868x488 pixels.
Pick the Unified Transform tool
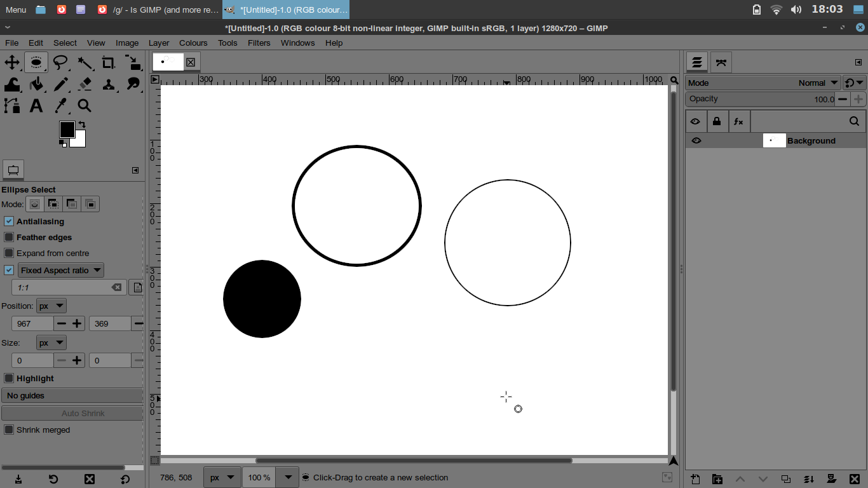pos(133,62)
